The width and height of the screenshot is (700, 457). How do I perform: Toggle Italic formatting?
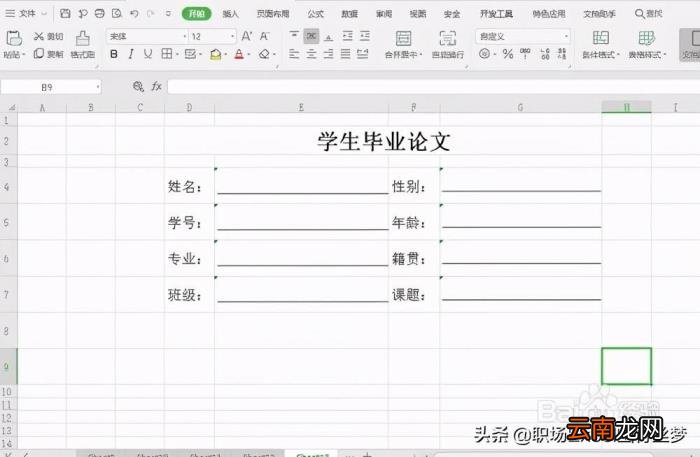coord(131,54)
